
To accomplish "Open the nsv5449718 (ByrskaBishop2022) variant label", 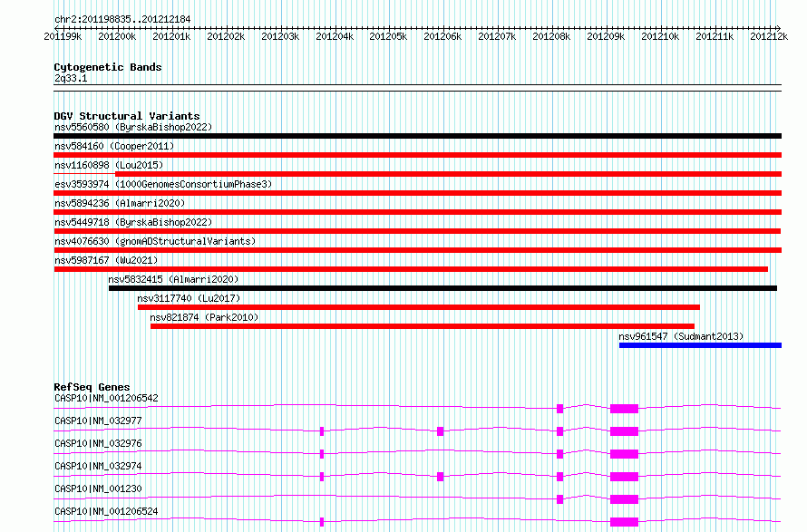I will (x=133, y=222).
